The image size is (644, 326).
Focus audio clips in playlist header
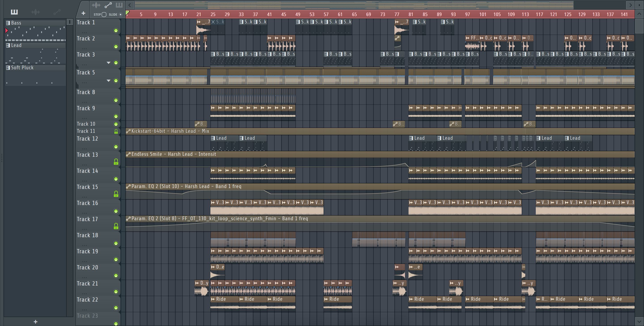(96, 5)
